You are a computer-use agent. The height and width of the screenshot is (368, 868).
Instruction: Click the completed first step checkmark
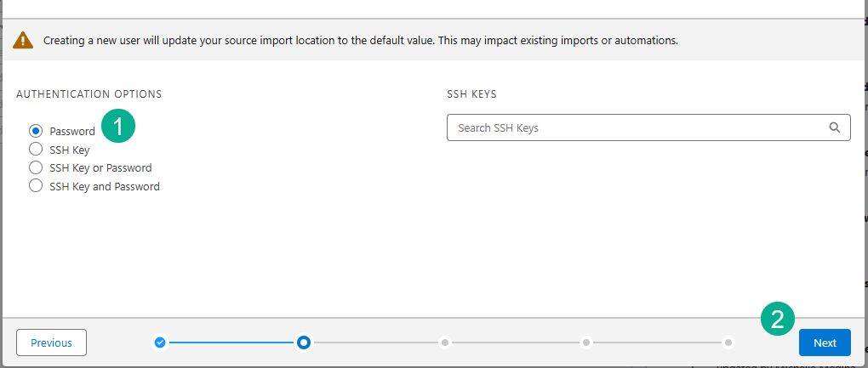(x=160, y=343)
